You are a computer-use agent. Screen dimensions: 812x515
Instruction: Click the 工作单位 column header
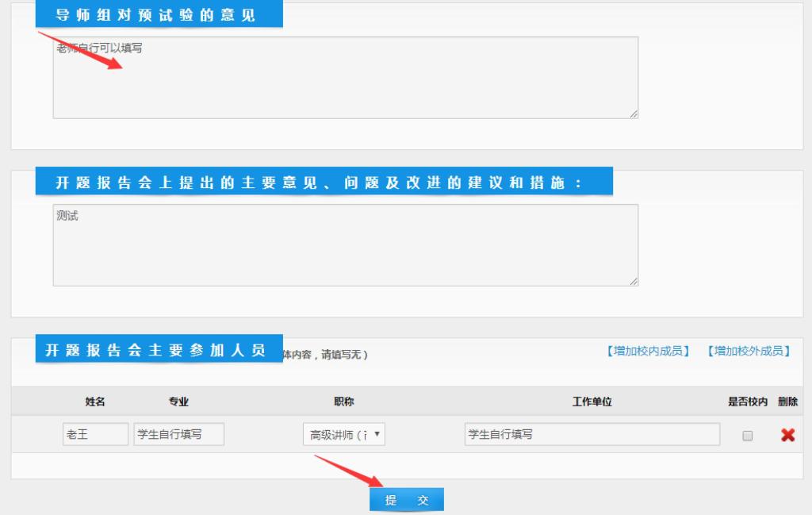592,402
